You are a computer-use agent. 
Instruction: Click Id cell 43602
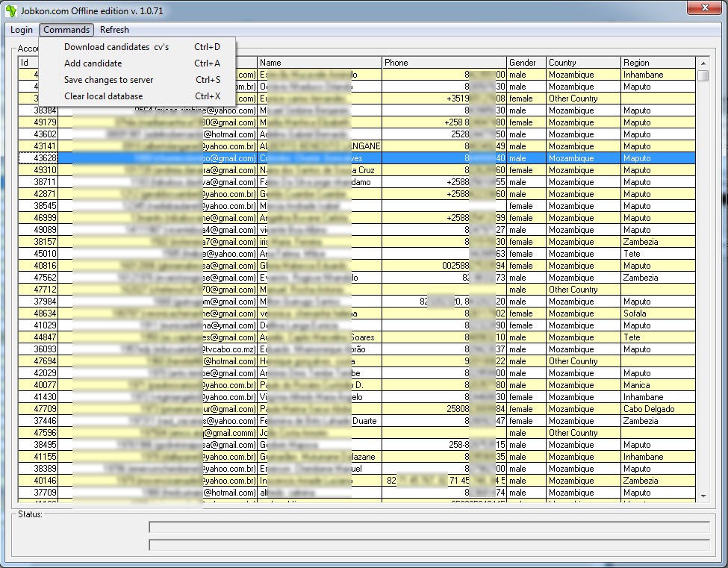[x=38, y=134]
